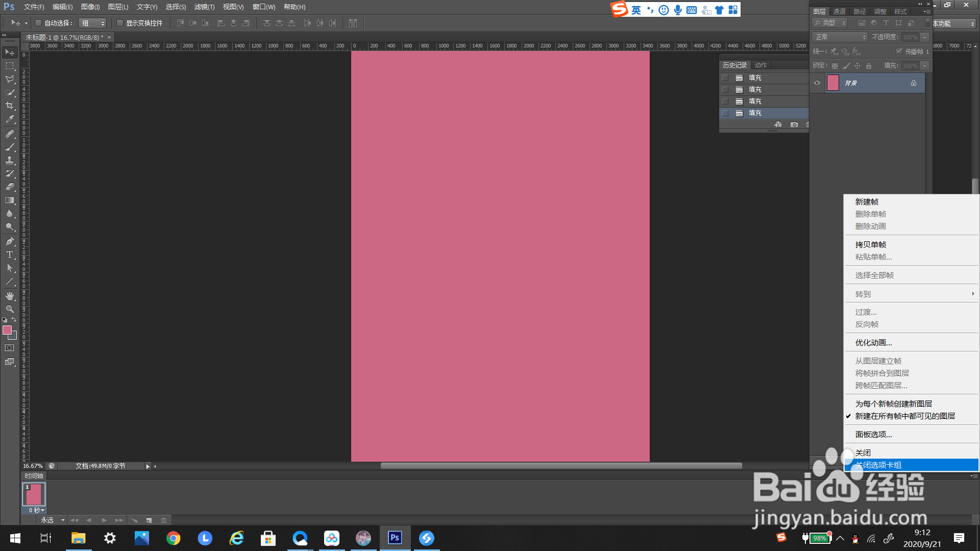
Task: Select the Zoom tool in toolbar
Action: tap(10, 309)
